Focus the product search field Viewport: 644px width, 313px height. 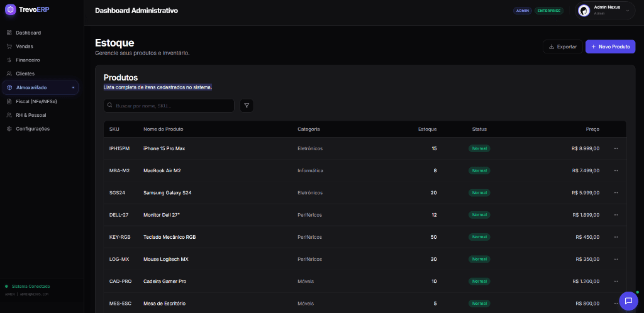coord(170,106)
